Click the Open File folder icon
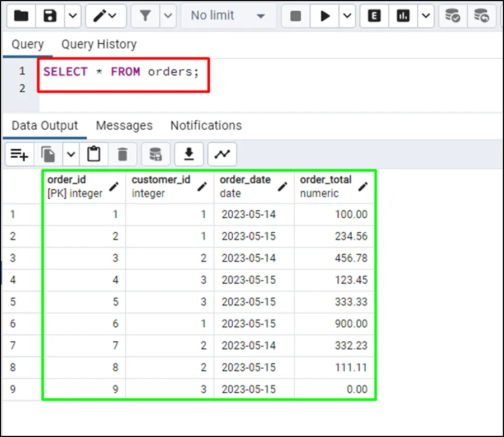The image size is (504, 437). [21, 16]
